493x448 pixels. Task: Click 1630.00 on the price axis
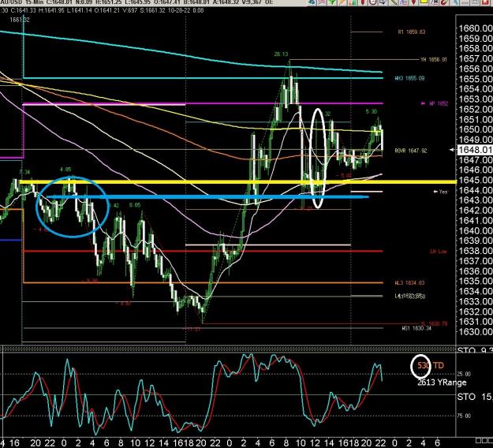tap(475, 332)
